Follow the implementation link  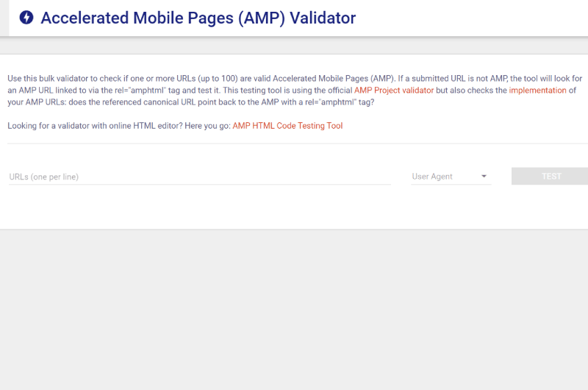537,90
